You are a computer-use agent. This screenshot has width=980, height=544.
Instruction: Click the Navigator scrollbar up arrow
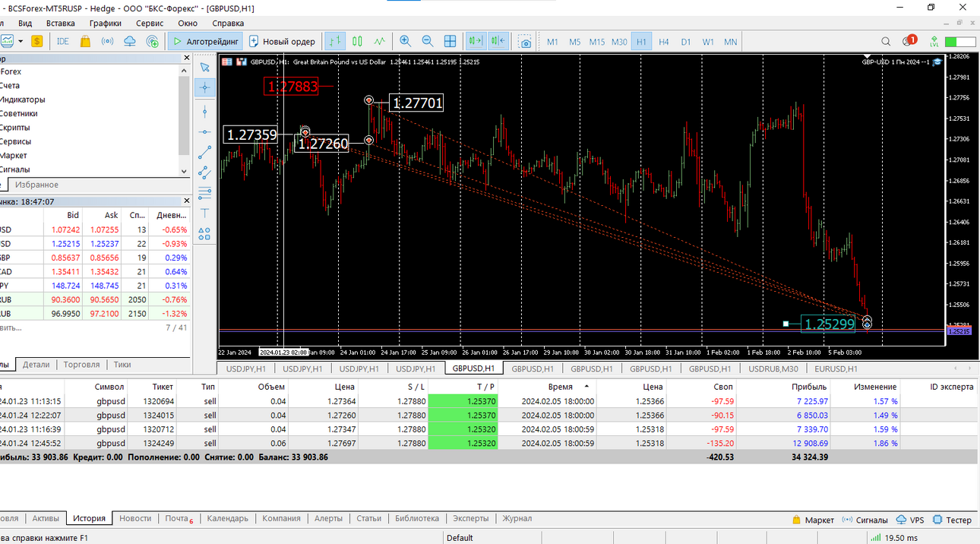pos(183,70)
